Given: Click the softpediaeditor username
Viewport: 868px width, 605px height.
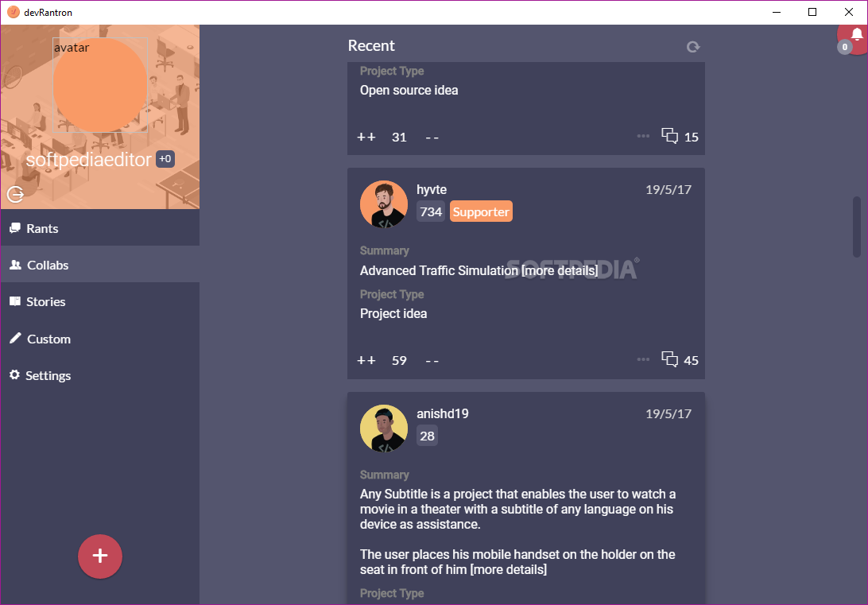Looking at the screenshot, I should click(88, 160).
